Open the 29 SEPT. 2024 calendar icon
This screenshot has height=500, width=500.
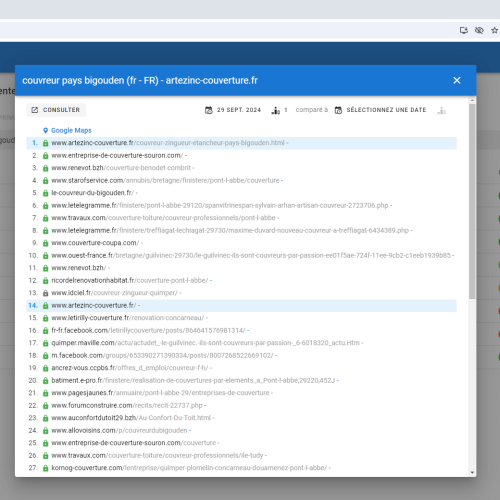click(x=209, y=110)
